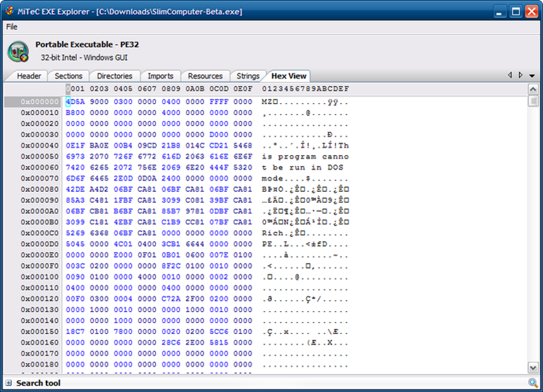Select offset row 0x000000
Screen dimensions: 543x392
pyautogui.click(x=39, y=102)
